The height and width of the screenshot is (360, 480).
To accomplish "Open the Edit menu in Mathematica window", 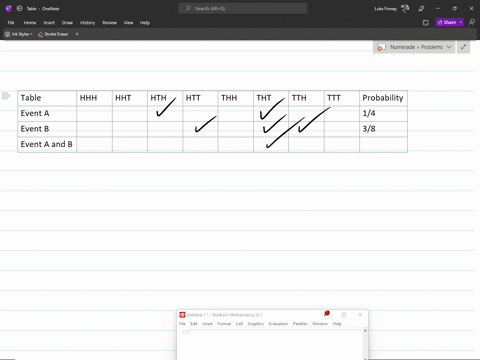I will coord(194,324).
